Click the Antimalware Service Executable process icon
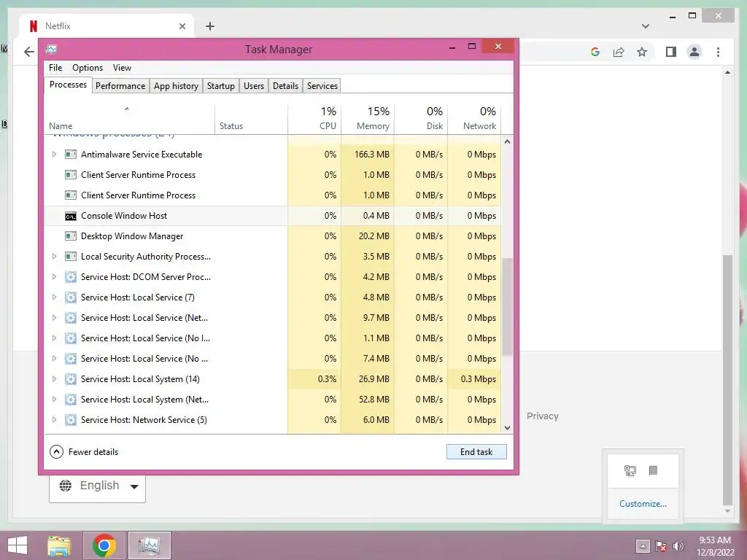Image resolution: width=747 pixels, height=560 pixels. pyautogui.click(x=71, y=155)
